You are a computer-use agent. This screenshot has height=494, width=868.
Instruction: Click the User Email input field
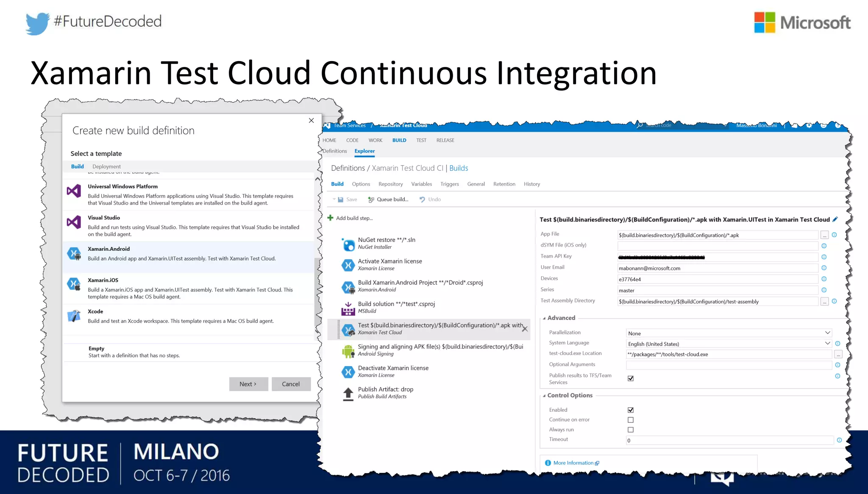(x=718, y=268)
